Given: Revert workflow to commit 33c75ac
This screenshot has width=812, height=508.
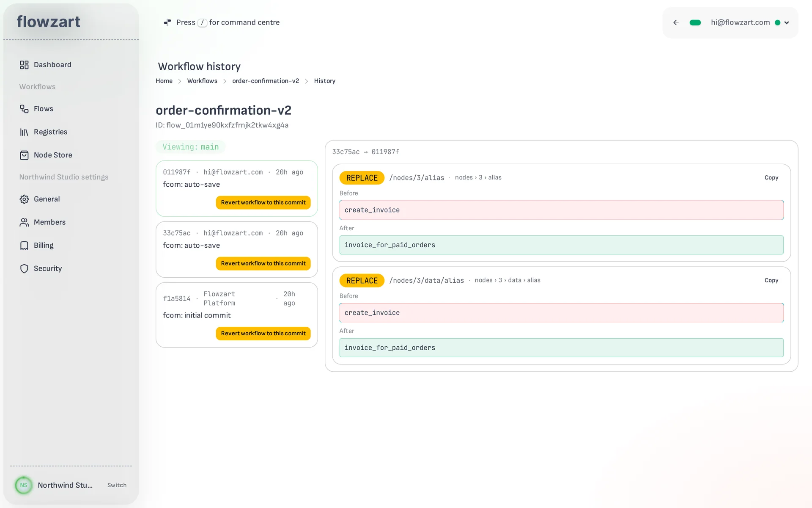Looking at the screenshot, I should 263,263.
